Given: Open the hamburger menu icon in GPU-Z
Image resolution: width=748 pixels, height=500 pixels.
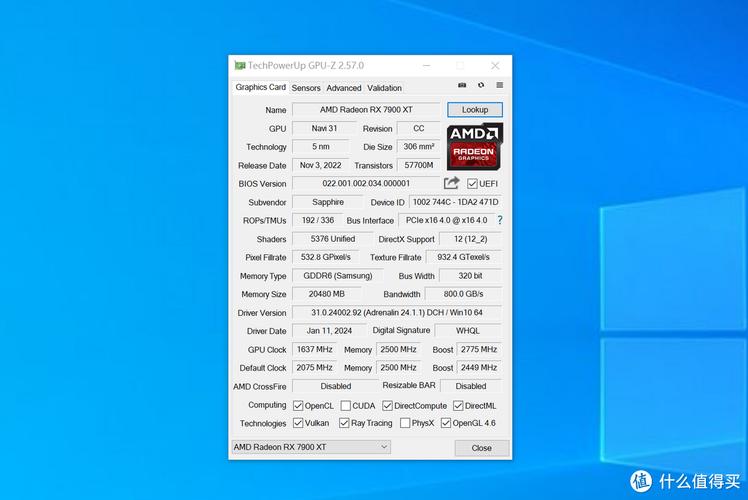Looking at the screenshot, I should [x=499, y=86].
